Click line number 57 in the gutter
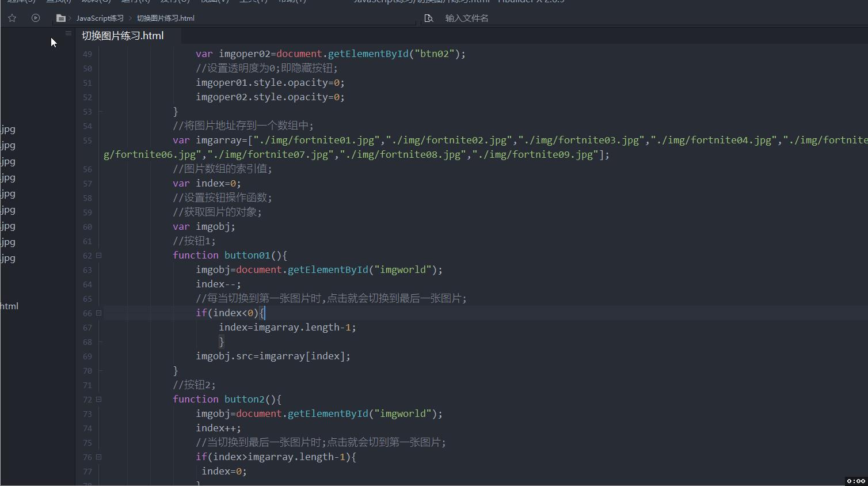The image size is (868, 486). pyautogui.click(x=87, y=184)
